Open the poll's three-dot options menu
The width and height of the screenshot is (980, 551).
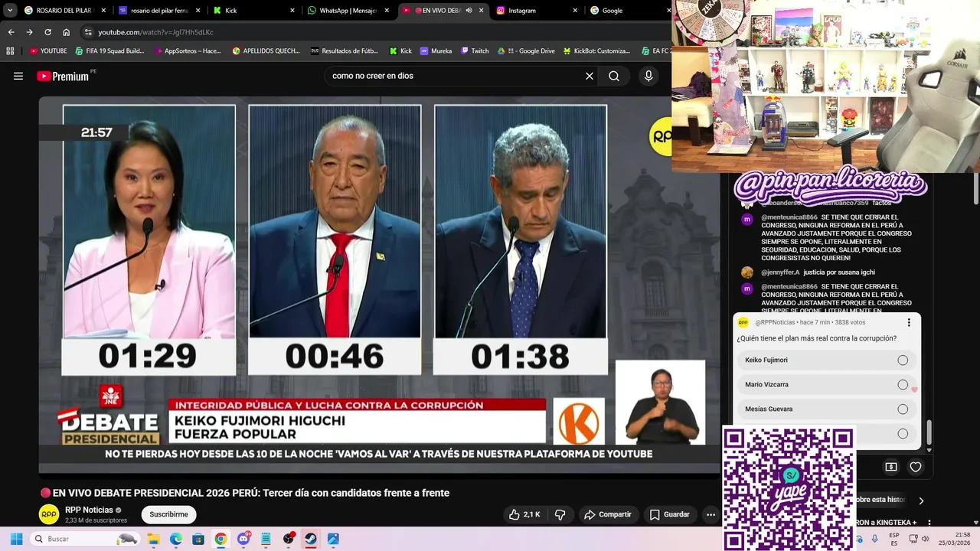909,322
